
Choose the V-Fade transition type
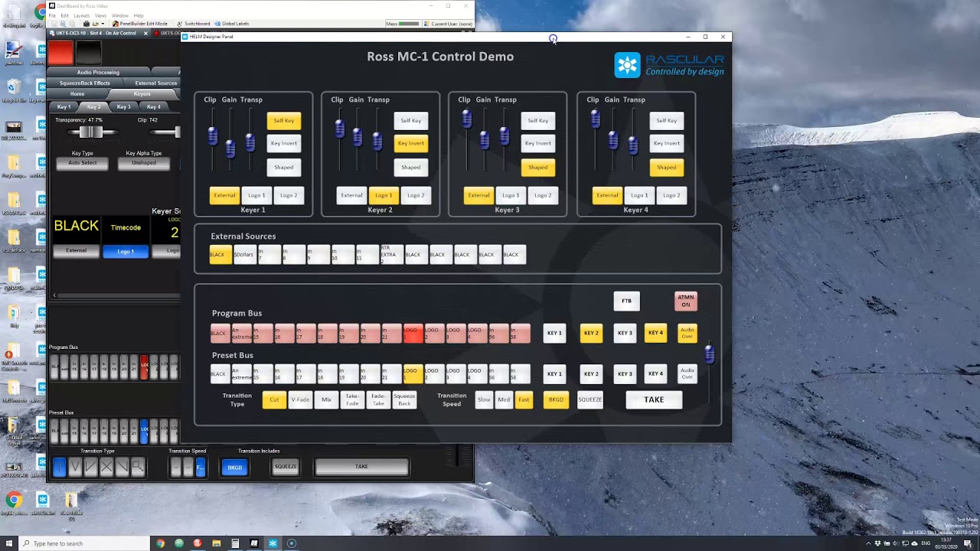(300, 399)
